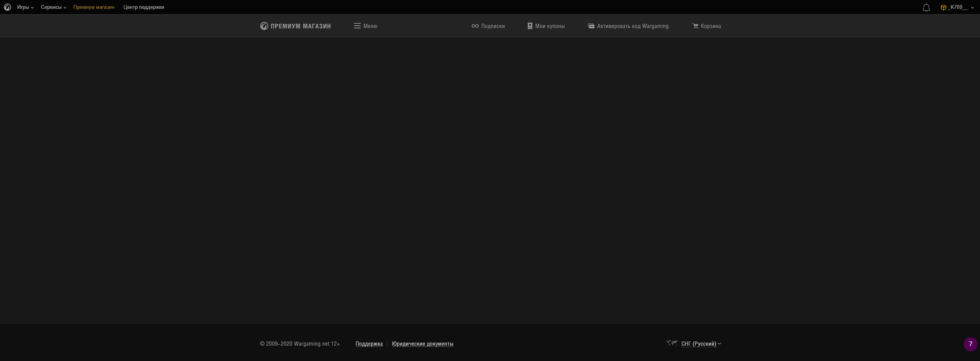Expand the _K700__ account menu

click(961, 7)
